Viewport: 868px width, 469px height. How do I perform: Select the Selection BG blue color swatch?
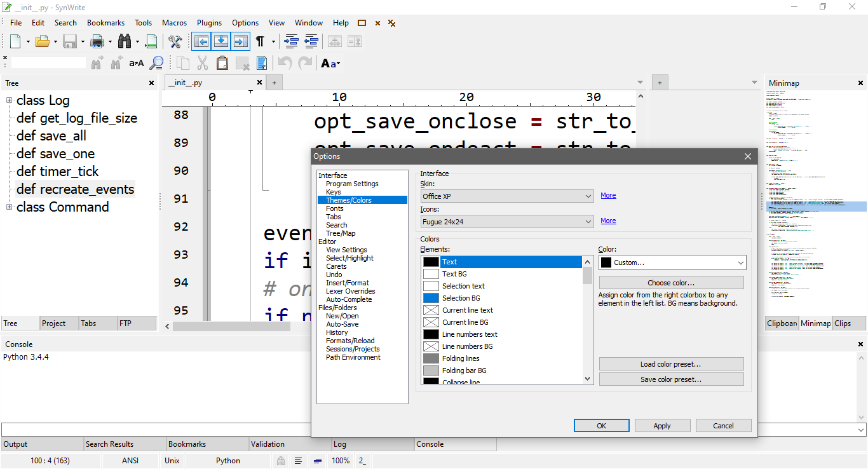[x=431, y=298]
